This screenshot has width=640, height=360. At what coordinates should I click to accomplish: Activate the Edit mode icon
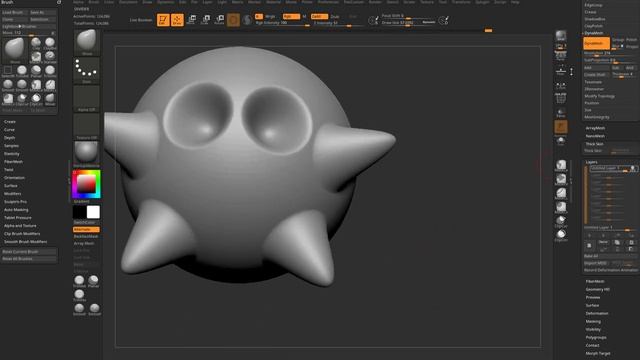point(163,20)
